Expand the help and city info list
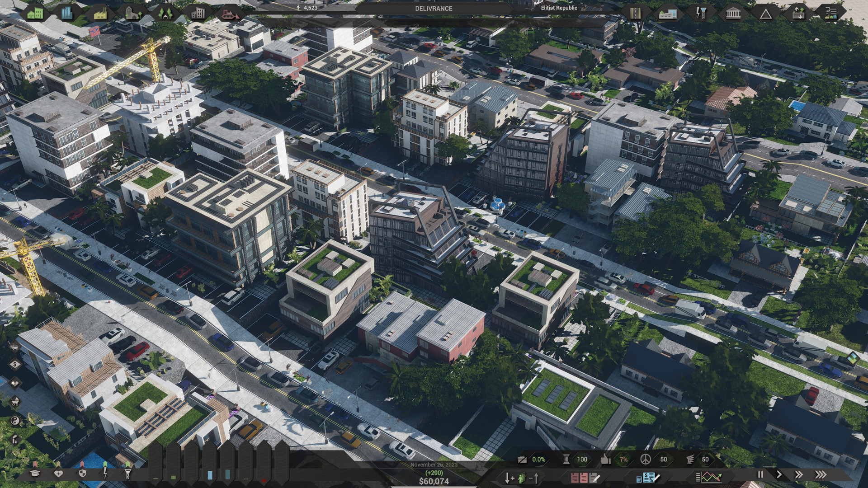The width and height of the screenshot is (868, 488). pyautogui.click(x=831, y=13)
